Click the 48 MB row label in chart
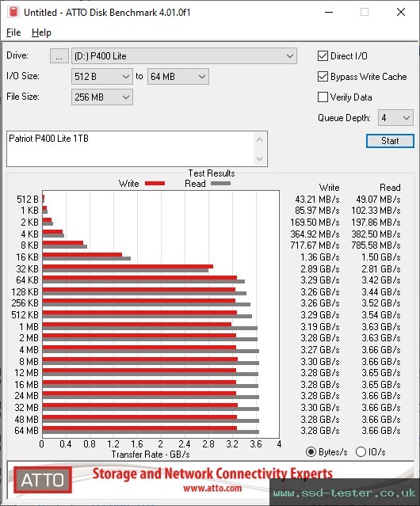Screen dimensions: 420x506 click(26, 419)
